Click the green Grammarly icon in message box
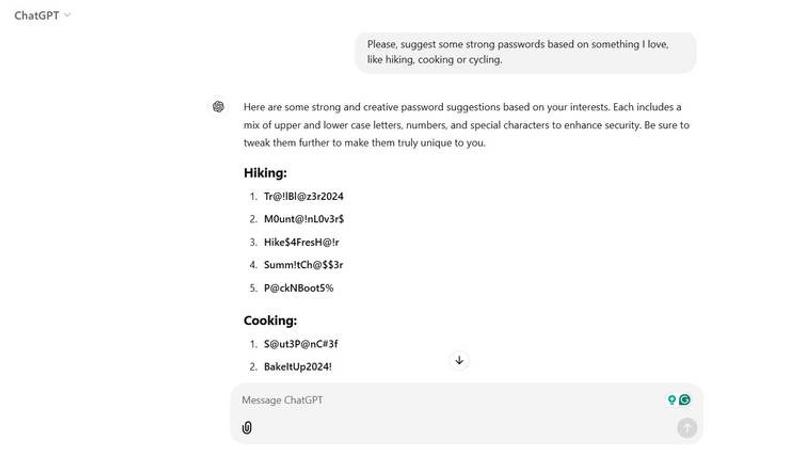800x450 pixels. (x=685, y=400)
